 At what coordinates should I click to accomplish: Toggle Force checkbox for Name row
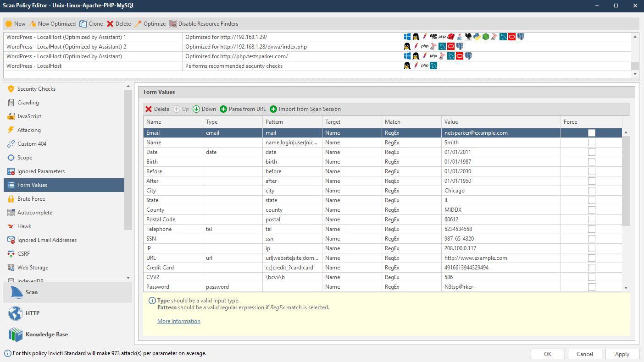click(592, 143)
